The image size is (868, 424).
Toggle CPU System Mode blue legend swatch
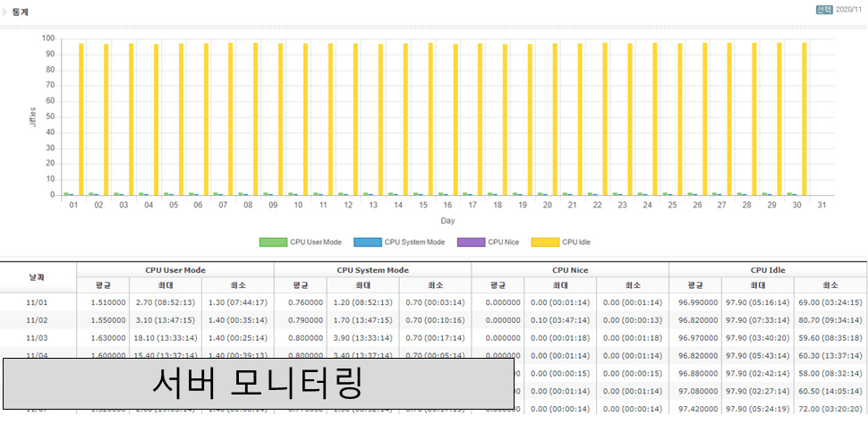pos(367,242)
